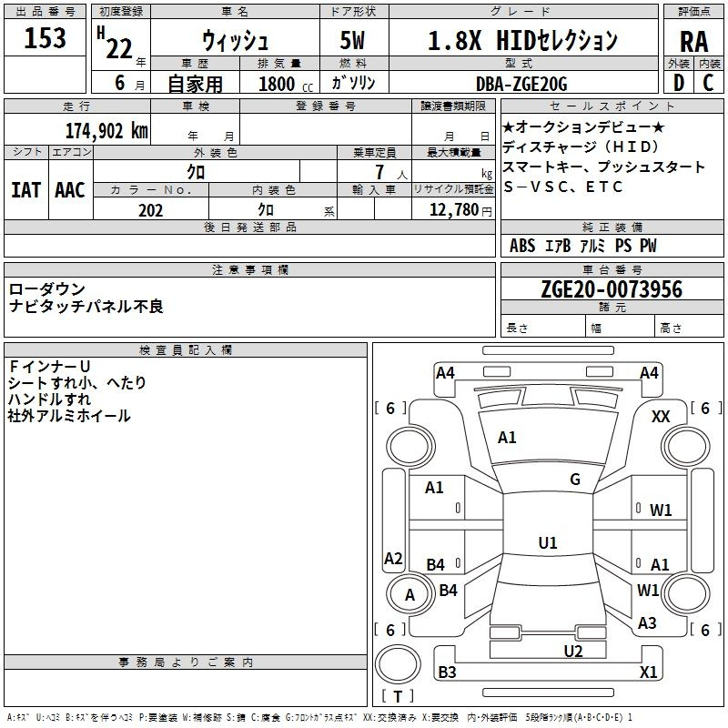Select the G windshield mark on diagram
Screen dimensions: 728x728
[x=575, y=479]
